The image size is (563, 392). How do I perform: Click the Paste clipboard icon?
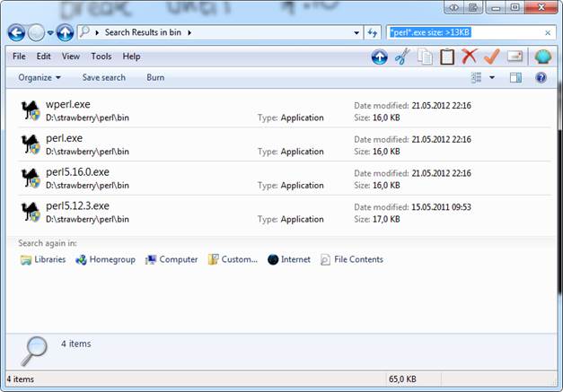pos(446,57)
